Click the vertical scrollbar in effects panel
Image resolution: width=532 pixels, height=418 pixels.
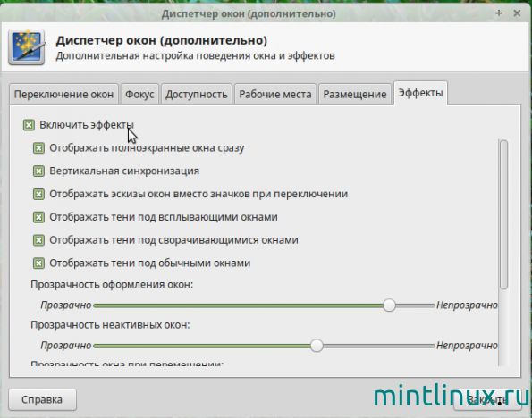(x=504, y=215)
